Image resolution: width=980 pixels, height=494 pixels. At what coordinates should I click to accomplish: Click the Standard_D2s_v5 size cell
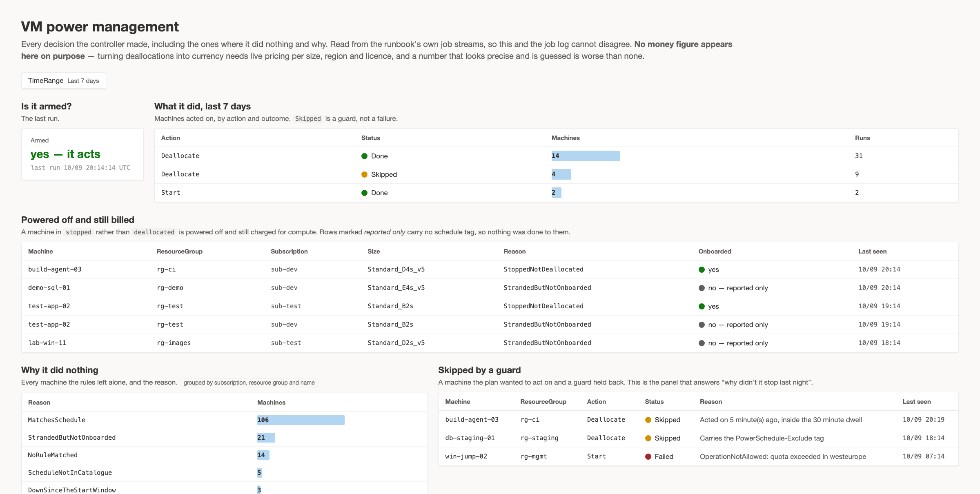click(x=396, y=343)
